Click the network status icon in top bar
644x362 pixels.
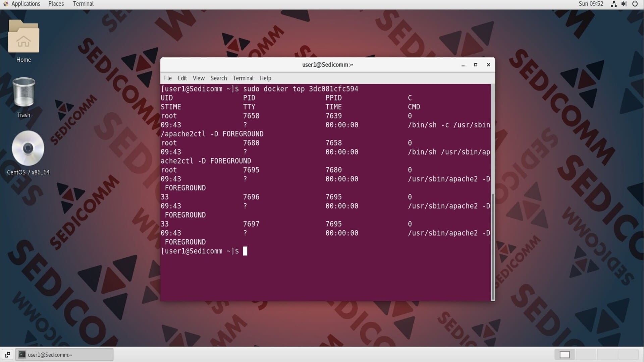click(613, 4)
